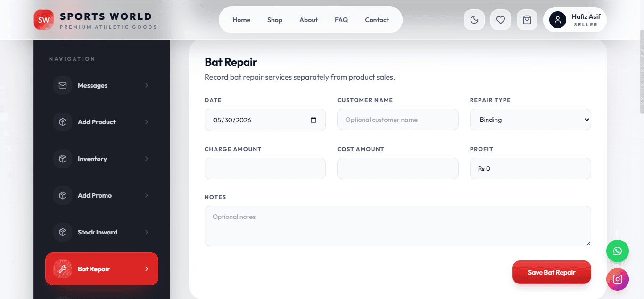Expand Add Promo chevron arrow

tap(147, 195)
